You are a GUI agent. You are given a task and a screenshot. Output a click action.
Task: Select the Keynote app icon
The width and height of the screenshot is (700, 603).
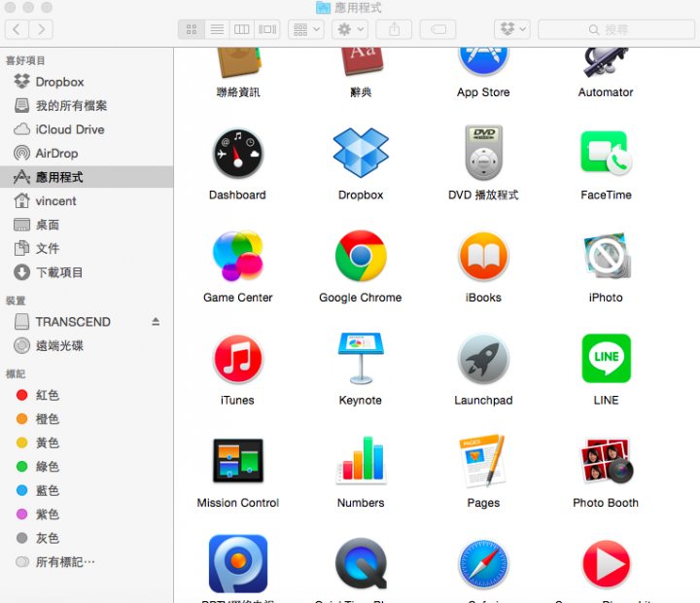tap(361, 358)
